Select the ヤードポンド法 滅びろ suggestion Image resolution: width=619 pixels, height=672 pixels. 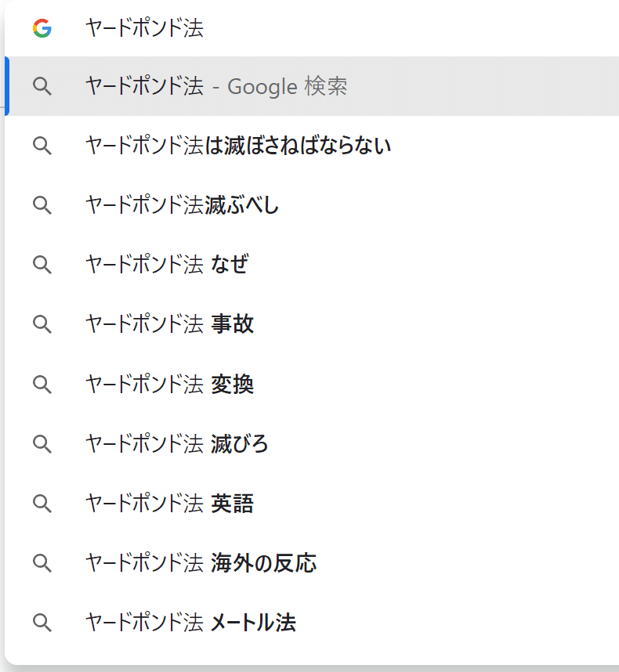(x=176, y=443)
